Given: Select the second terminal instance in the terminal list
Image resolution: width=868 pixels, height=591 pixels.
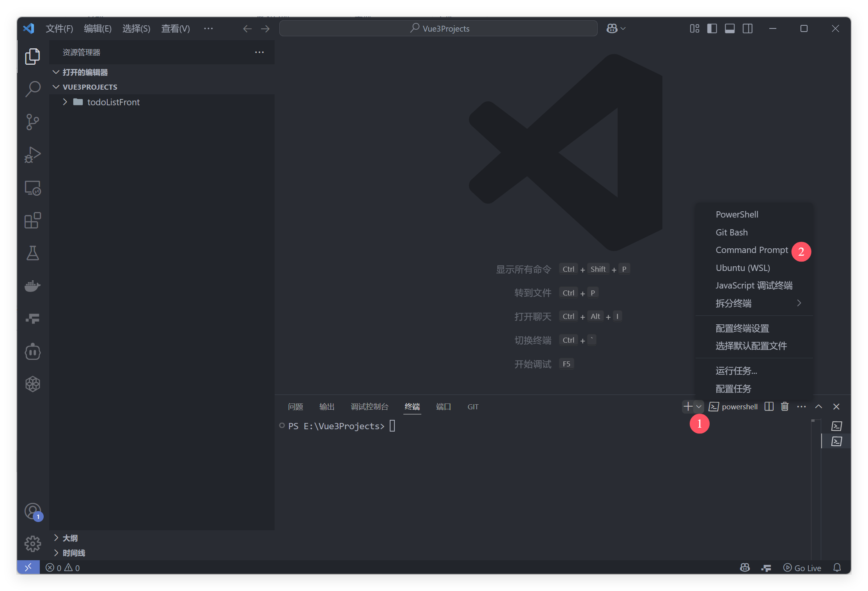Looking at the screenshot, I should pos(836,441).
